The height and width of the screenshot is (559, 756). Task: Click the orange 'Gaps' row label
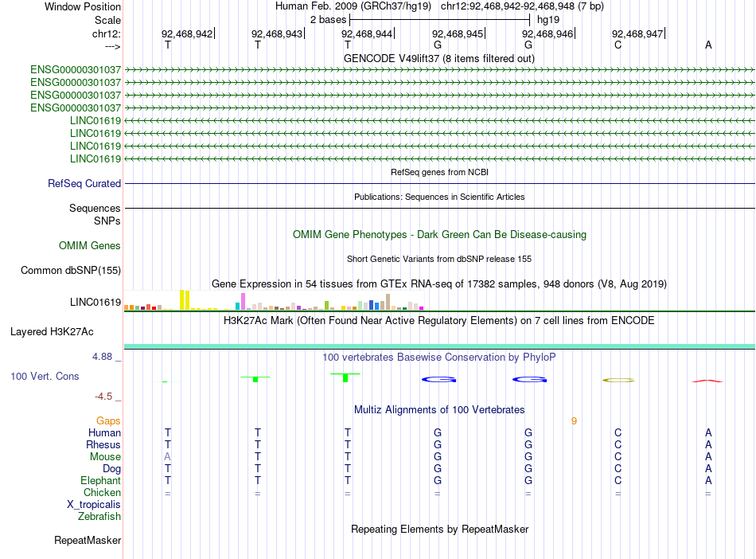108,421
